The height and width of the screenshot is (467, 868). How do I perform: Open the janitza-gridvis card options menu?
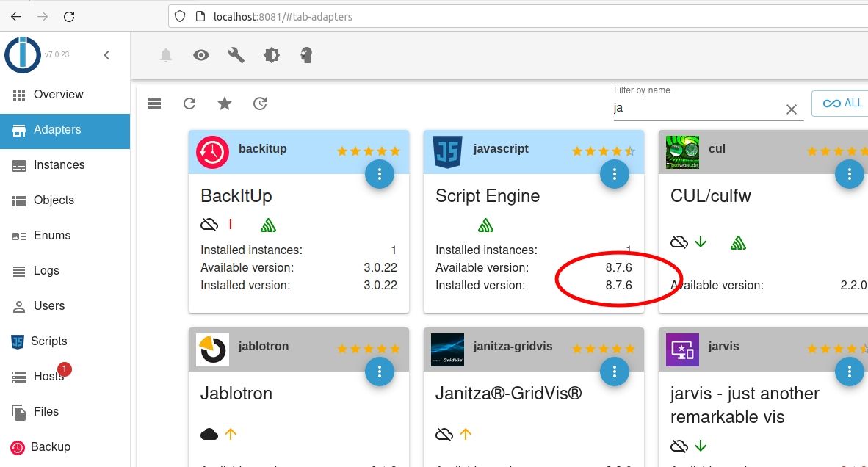point(615,372)
